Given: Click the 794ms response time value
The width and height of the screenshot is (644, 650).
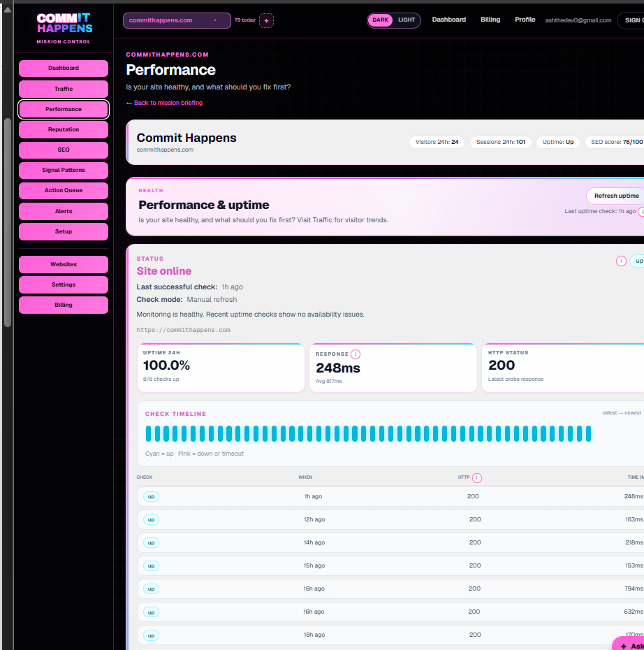Looking at the screenshot, I should coord(634,588).
